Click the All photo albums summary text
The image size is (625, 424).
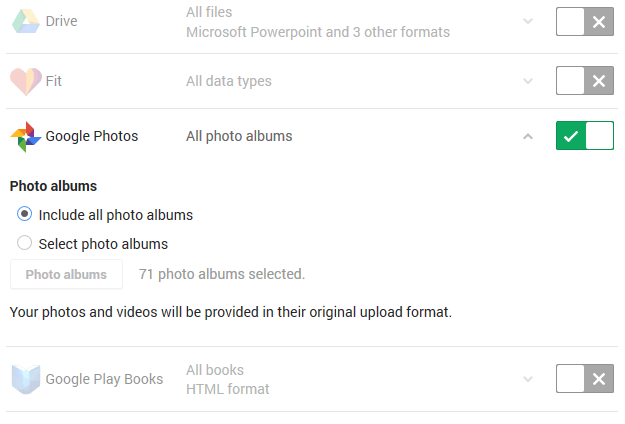239,136
